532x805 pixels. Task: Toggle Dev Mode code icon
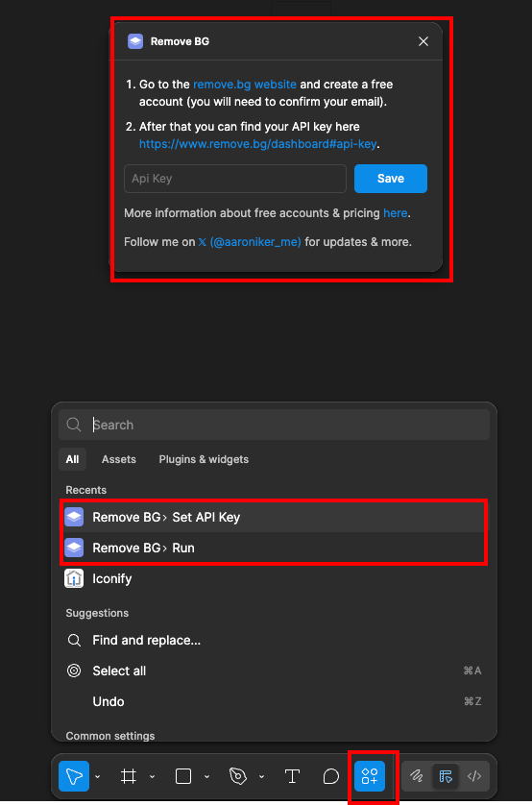pos(474,776)
